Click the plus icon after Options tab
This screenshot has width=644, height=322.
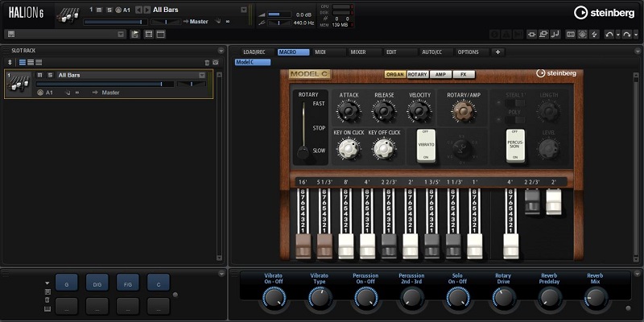click(x=497, y=52)
